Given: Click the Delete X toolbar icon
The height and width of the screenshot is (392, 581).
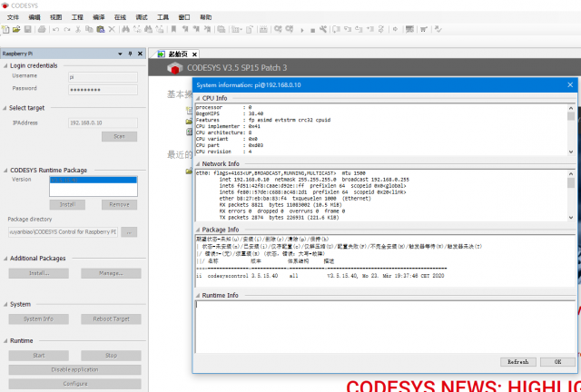Looking at the screenshot, I should 111,29.
